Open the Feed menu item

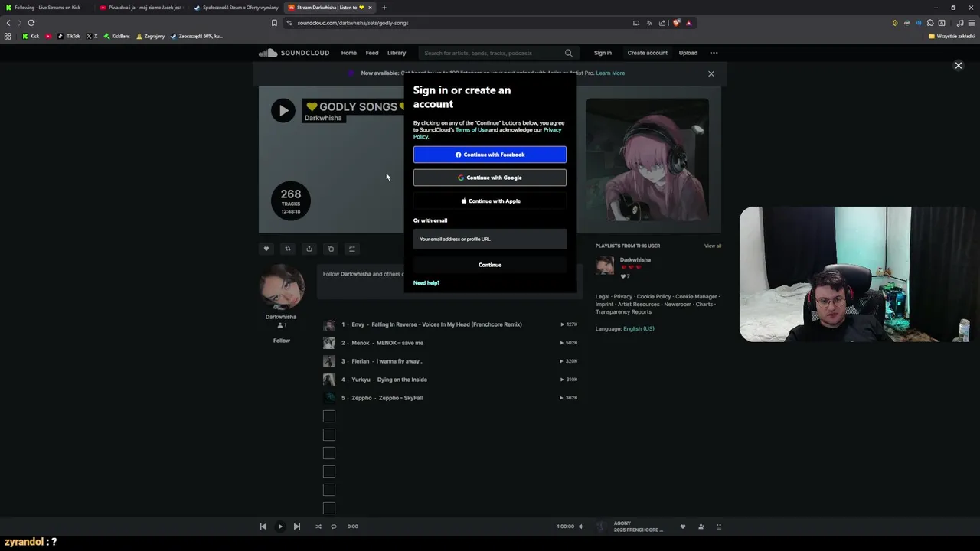[372, 53]
